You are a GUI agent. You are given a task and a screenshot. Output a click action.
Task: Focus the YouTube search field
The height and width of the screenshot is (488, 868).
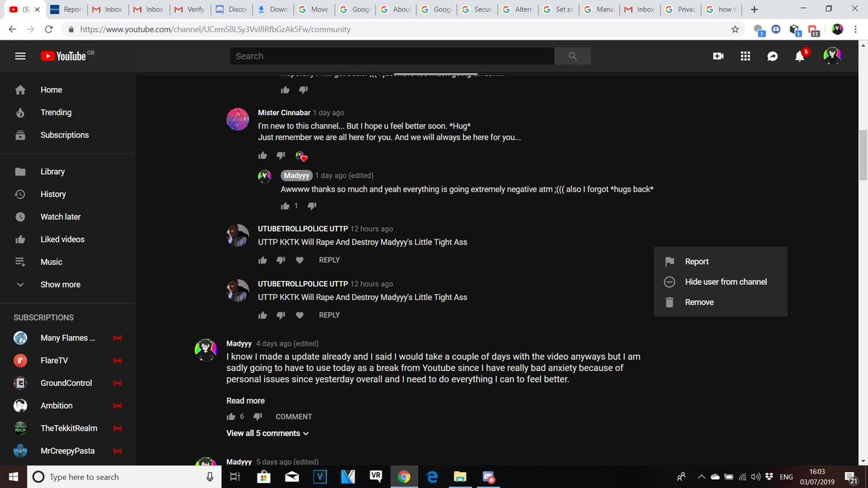[x=392, y=56]
